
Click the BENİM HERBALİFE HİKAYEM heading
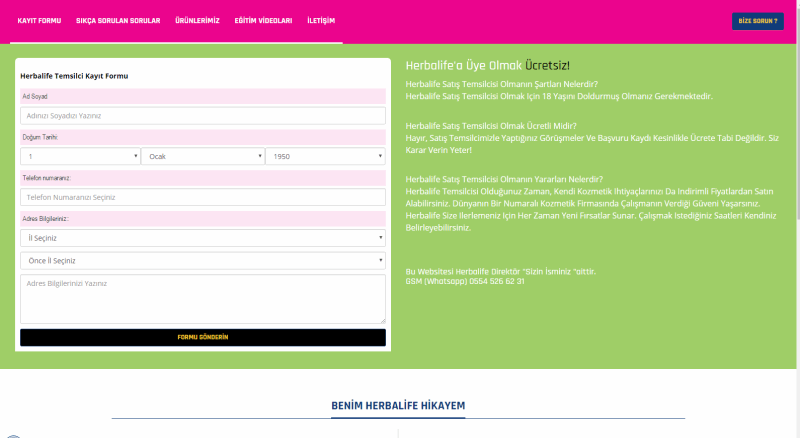[x=398, y=406]
